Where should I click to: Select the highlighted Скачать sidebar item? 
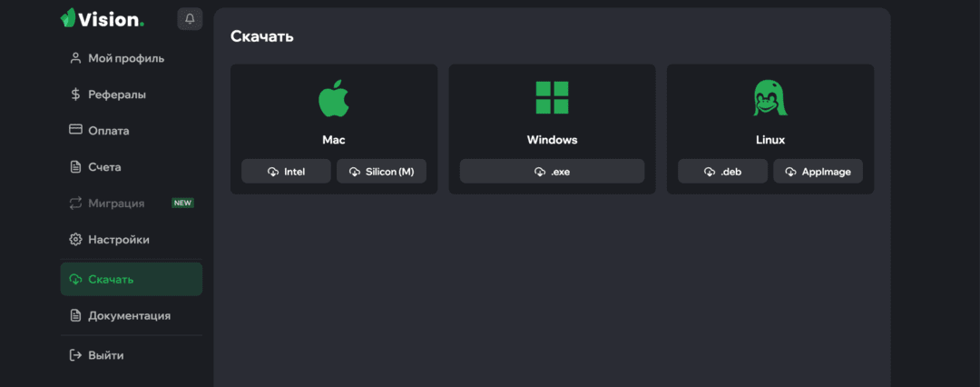tap(132, 279)
